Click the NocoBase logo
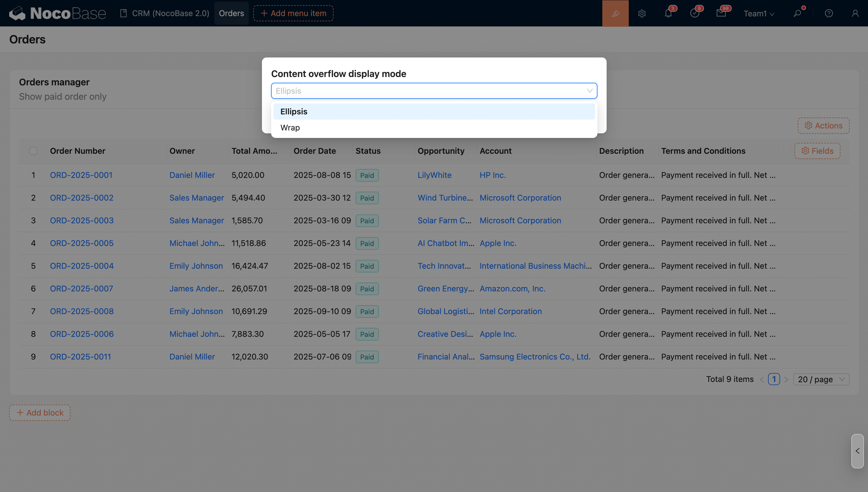This screenshot has width=868, height=492. (x=57, y=13)
